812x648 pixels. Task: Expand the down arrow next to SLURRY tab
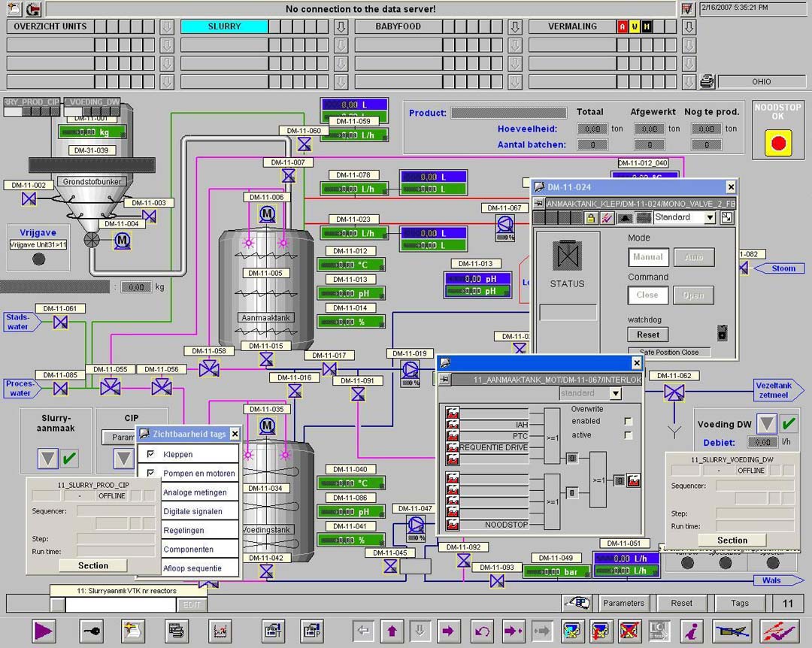[341, 27]
